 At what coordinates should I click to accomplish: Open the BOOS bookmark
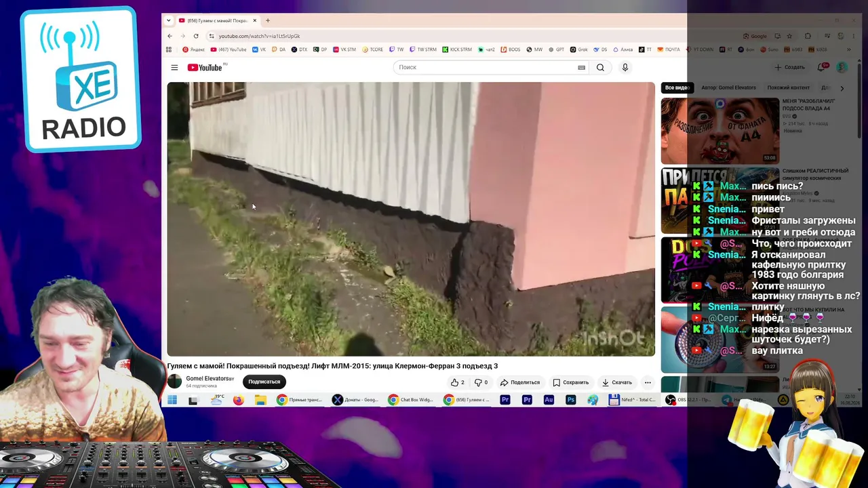pos(511,49)
